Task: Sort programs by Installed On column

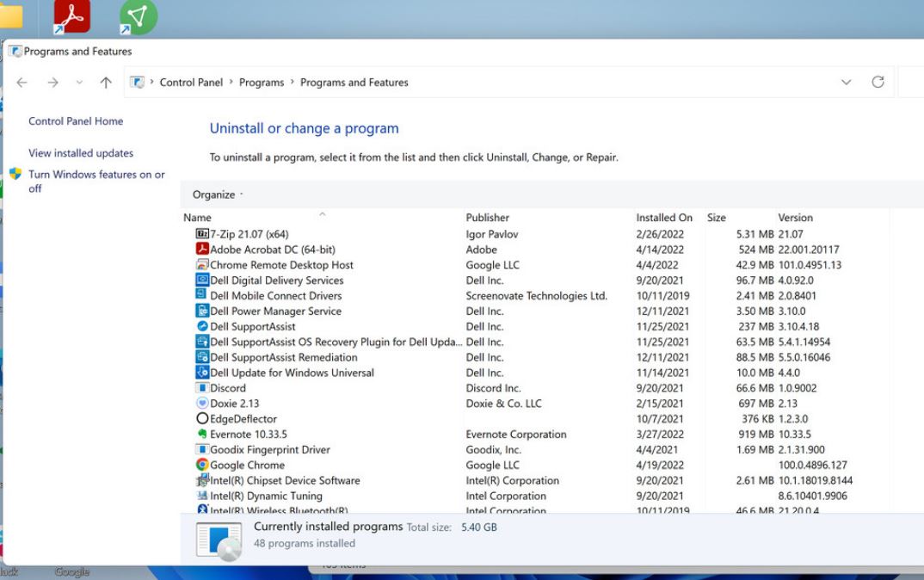Action: pos(663,218)
